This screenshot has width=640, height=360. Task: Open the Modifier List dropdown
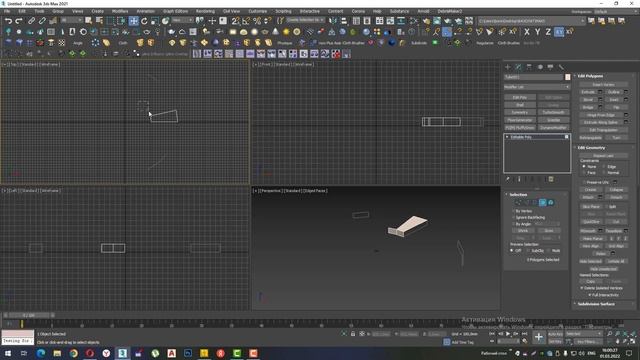[x=537, y=87]
